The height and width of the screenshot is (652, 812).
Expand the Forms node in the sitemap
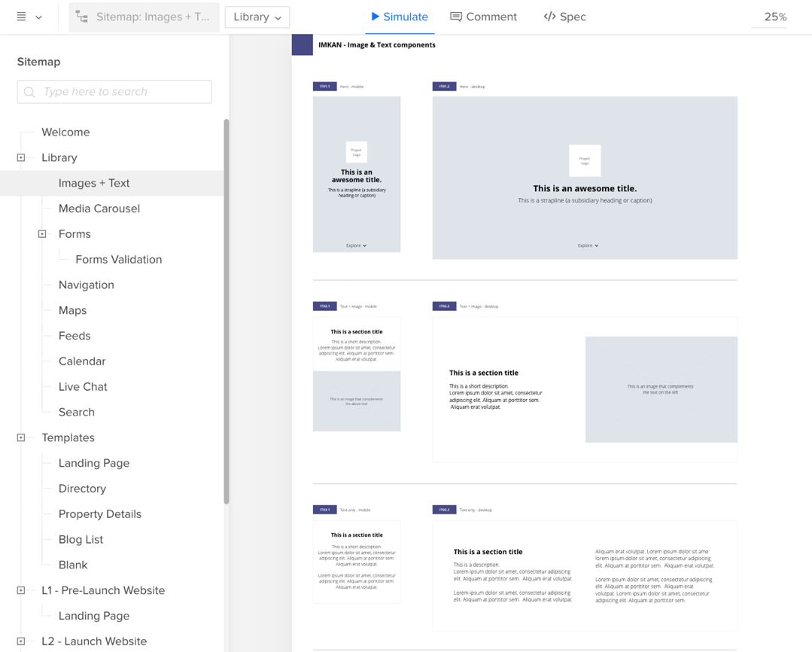[x=42, y=233]
